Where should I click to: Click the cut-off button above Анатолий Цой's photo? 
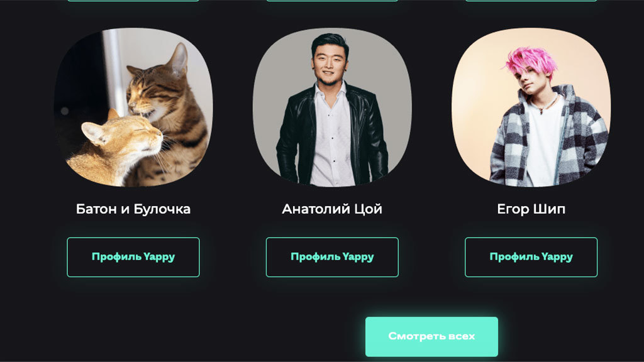click(x=332, y=1)
